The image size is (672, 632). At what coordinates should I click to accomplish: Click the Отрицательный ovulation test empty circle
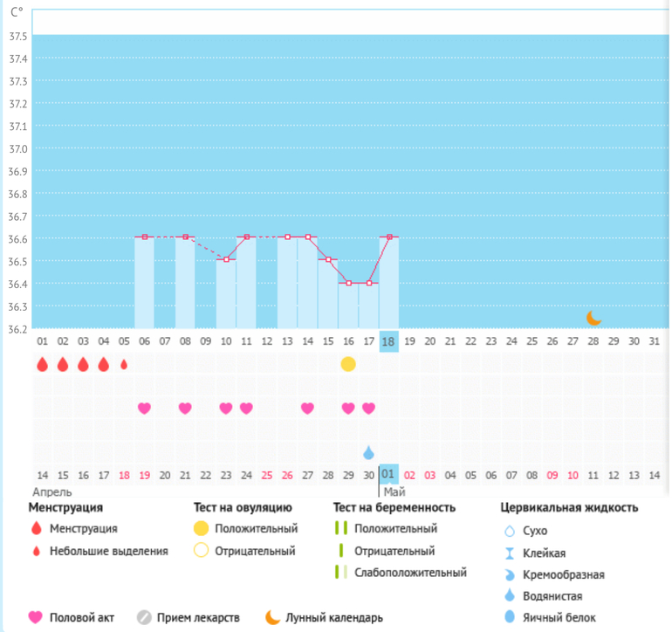click(x=202, y=551)
